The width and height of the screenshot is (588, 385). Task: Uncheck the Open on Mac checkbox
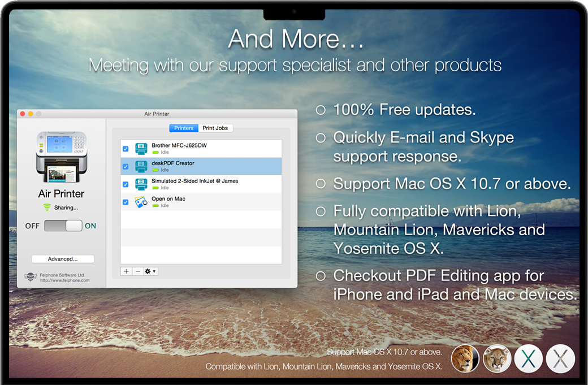126,202
